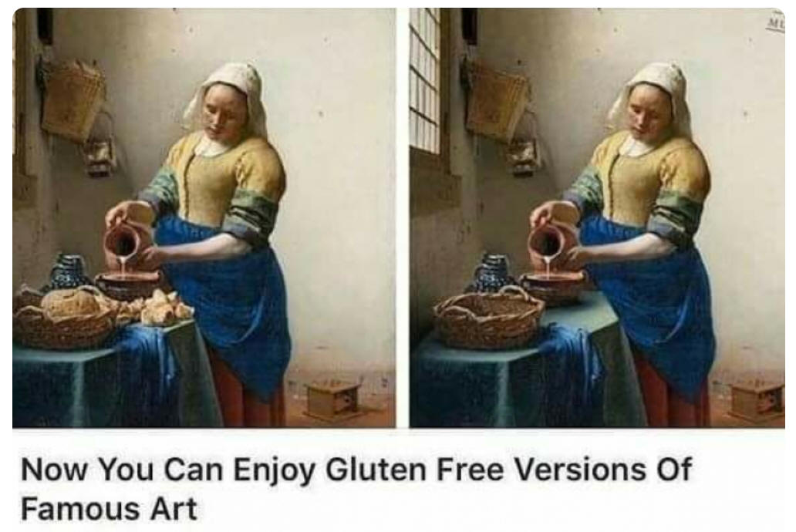796x532 pixels.
Task: Click the hanging wall basket in the left painting
Action: [73, 102]
